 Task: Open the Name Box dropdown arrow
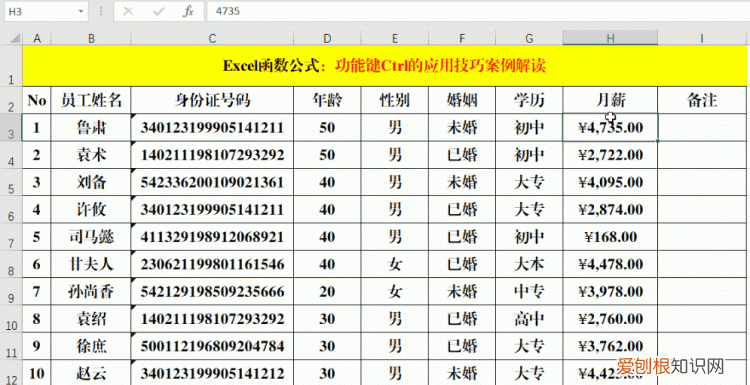81,11
